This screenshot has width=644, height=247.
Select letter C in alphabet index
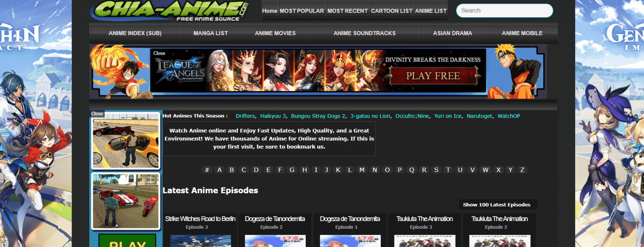coord(244,170)
